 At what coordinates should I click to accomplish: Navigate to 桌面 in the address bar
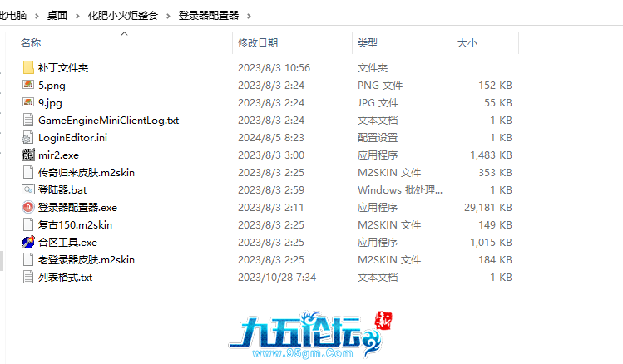[x=57, y=16]
